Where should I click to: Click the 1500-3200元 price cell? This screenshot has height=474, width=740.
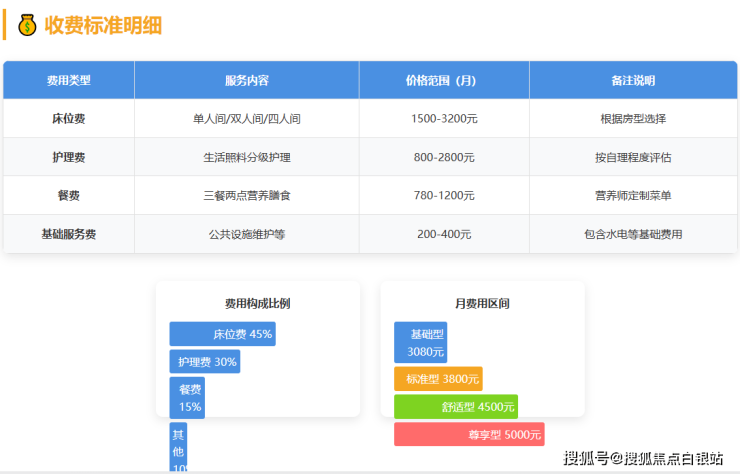[x=444, y=118]
